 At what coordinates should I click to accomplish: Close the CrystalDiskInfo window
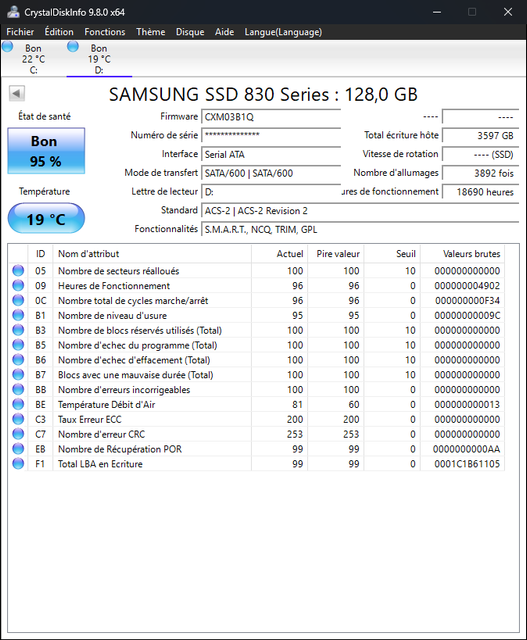coord(508,12)
